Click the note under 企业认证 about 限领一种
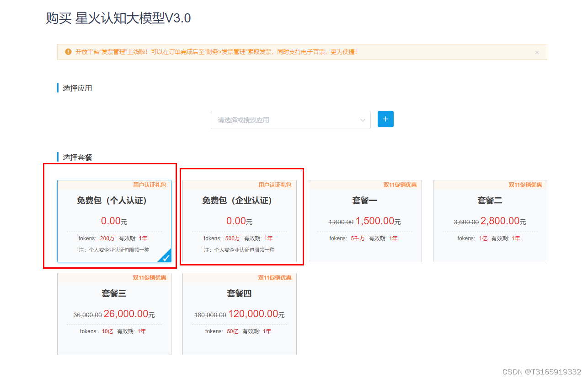This screenshot has width=588, height=379. click(x=239, y=250)
